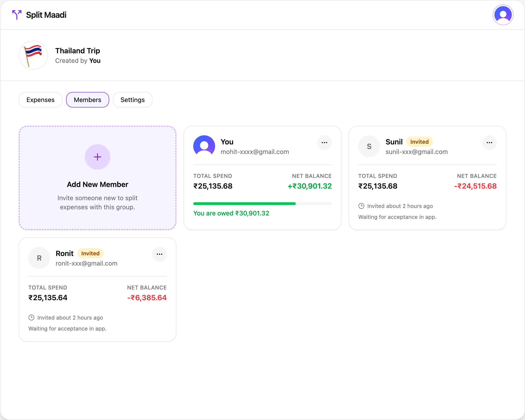Click the Invited badge on Ronit's card

pyautogui.click(x=90, y=253)
